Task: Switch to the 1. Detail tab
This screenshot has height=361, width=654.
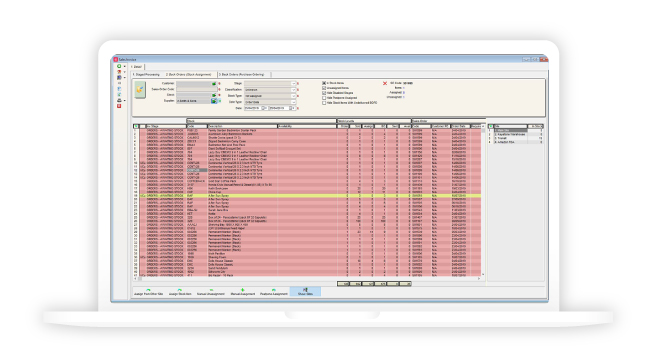Action: pos(137,67)
